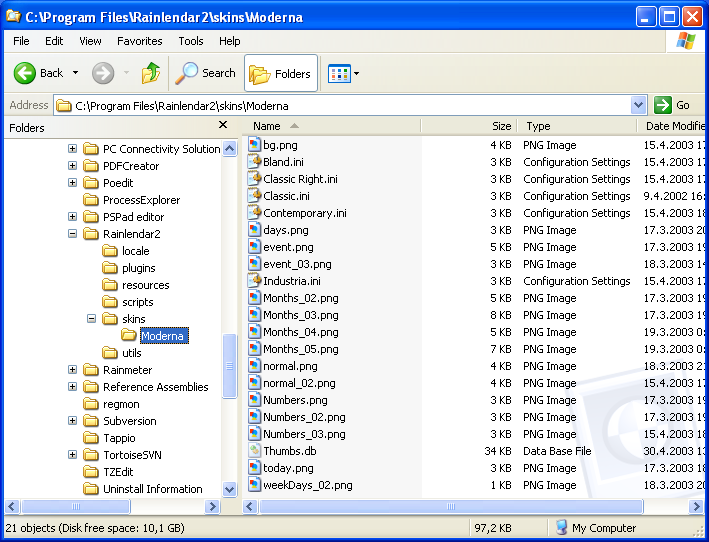Click folder tree scroll down arrow
This screenshot has width=709, height=542.
point(230,489)
